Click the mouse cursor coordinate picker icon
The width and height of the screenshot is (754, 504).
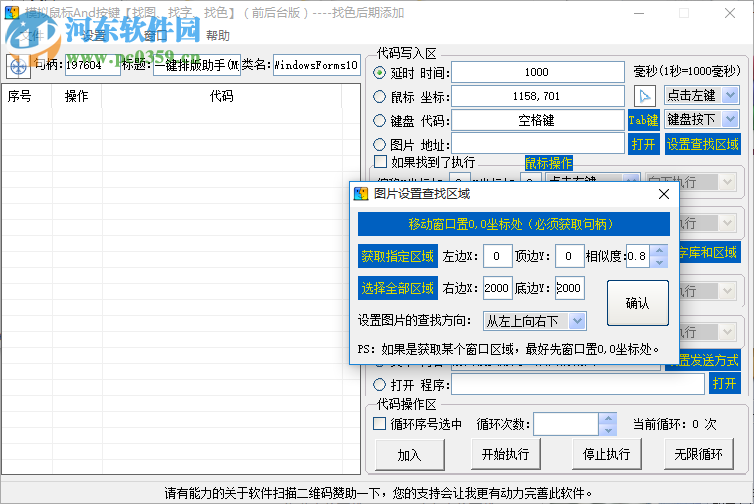pyautogui.click(x=645, y=96)
